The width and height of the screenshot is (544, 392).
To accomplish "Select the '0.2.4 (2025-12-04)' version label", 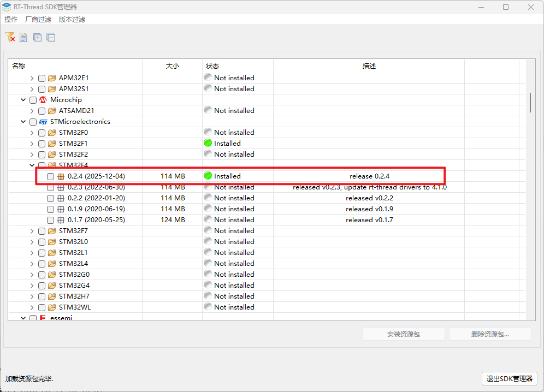I will [96, 176].
